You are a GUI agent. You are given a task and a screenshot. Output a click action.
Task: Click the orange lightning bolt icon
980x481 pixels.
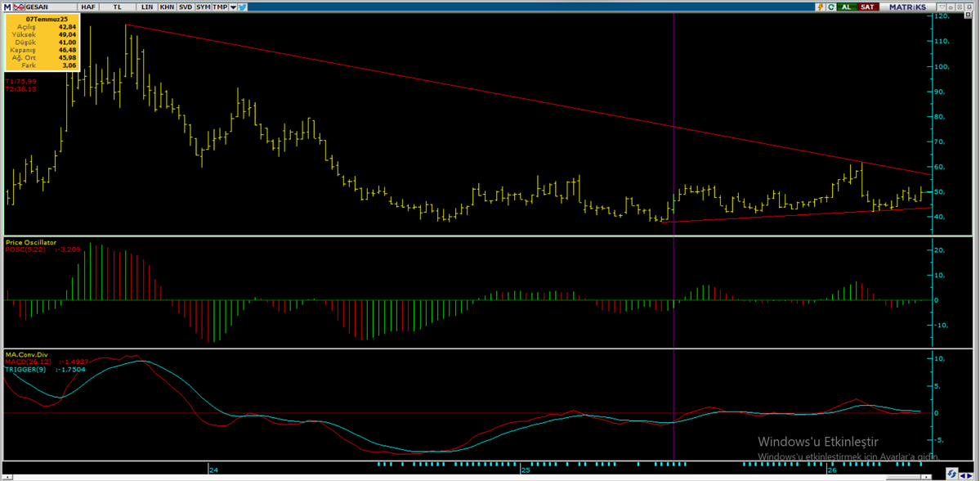pyautogui.click(x=821, y=7)
